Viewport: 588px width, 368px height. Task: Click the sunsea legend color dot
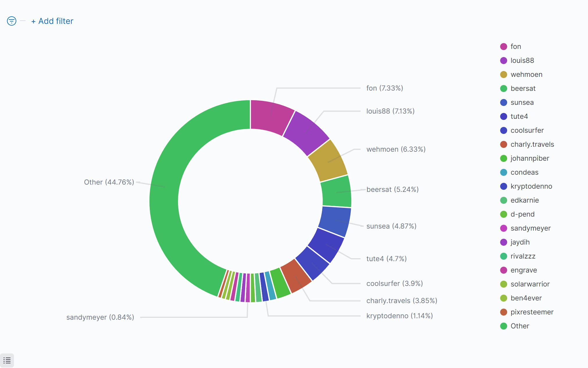[503, 102]
